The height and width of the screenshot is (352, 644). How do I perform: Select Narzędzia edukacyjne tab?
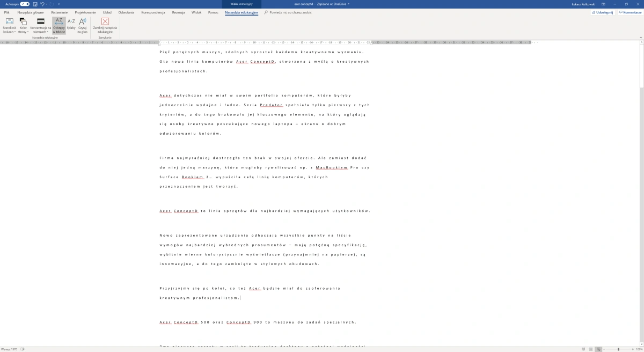241,12
